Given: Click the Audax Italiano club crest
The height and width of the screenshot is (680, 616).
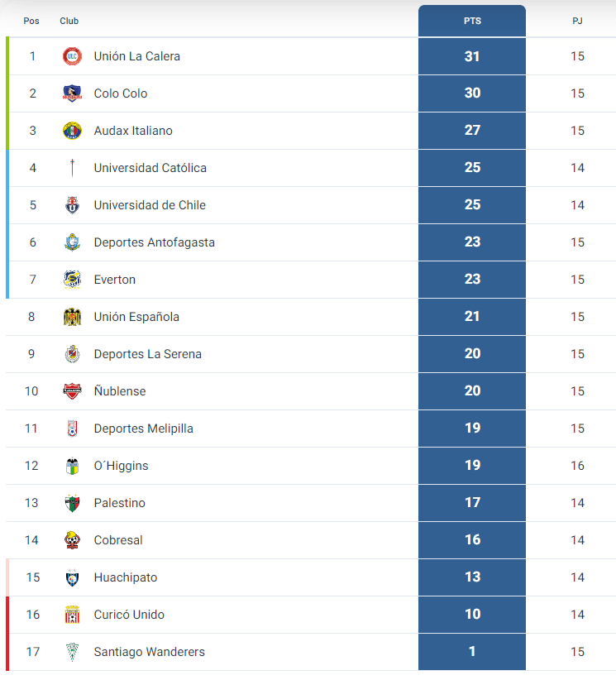Looking at the screenshot, I should click(x=72, y=131).
